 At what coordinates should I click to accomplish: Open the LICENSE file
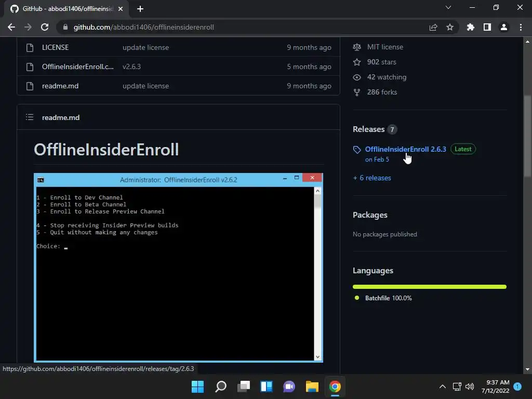point(55,47)
